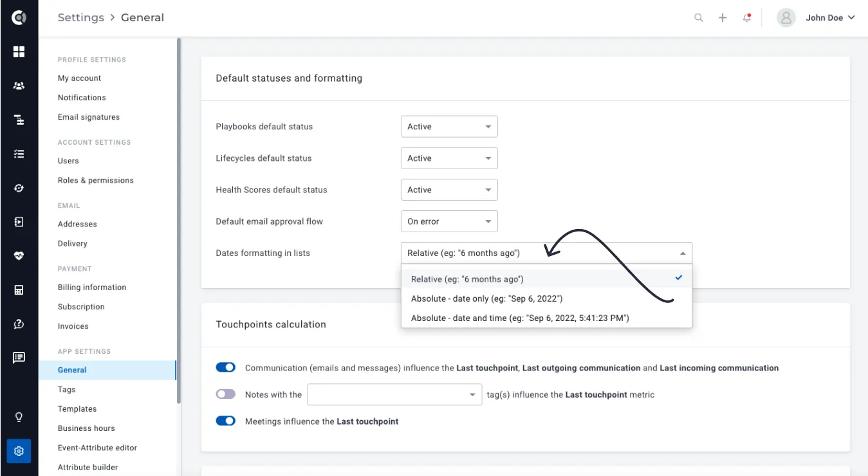Open the people icon in the left rail
This screenshot has height=476, width=868.
point(19,86)
